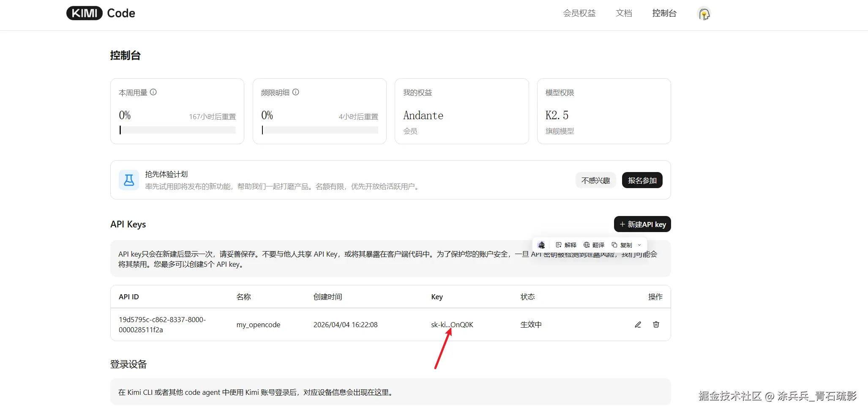Click the API ID column header
The height and width of the screenshot is (413, 868).
[x=129, y=297]
